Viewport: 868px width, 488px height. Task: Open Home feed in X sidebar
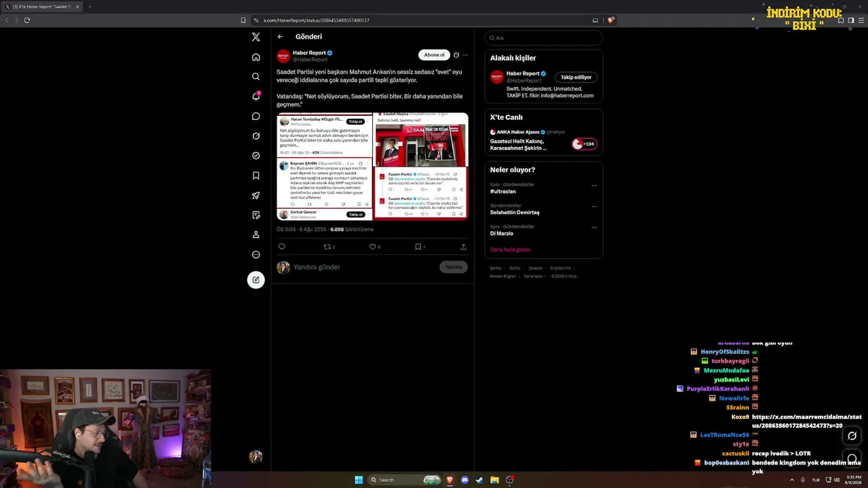pos(256,57)
